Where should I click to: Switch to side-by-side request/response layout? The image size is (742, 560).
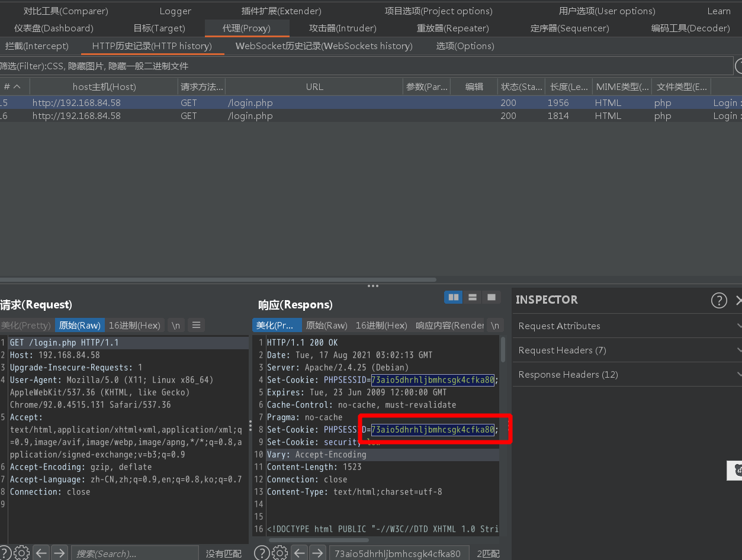[x=454, y=297]
